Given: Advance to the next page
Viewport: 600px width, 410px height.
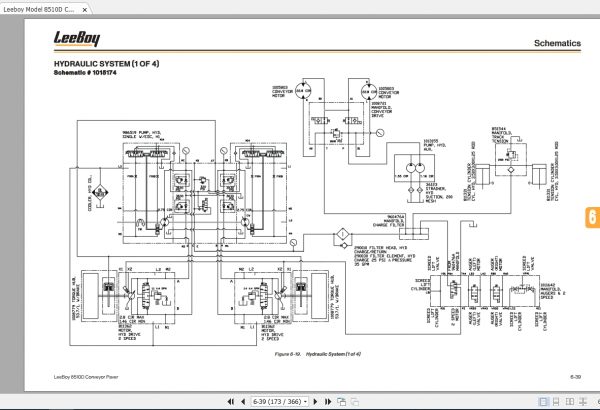Looking at the screenshot, I should [x=315, y=402].
